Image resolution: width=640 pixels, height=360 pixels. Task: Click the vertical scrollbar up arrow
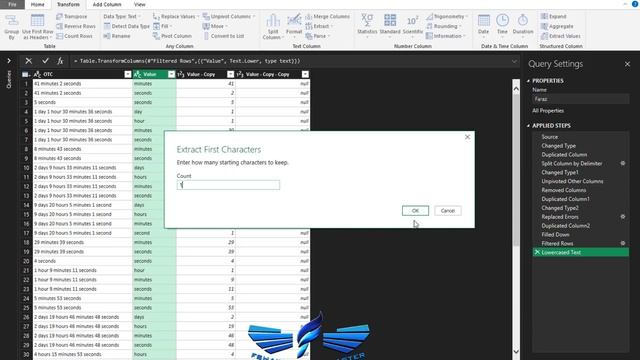(516, 88)
